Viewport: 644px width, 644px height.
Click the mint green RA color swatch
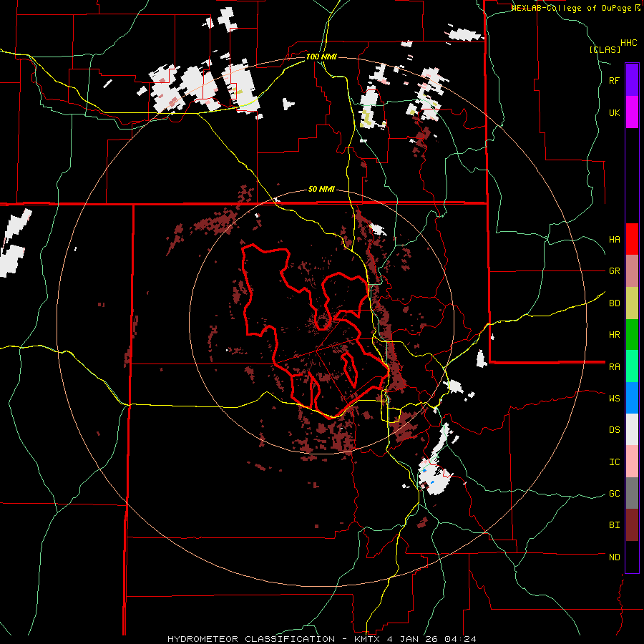point(632,366)
